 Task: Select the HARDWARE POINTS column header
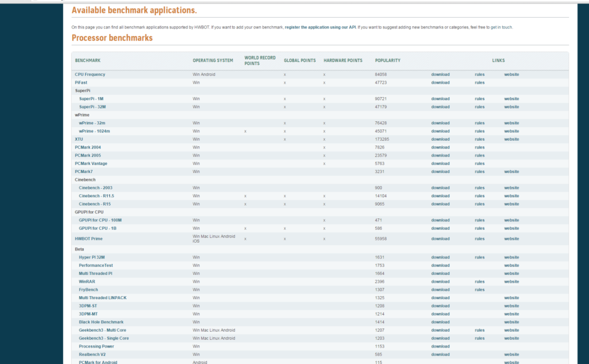point(343,61)
